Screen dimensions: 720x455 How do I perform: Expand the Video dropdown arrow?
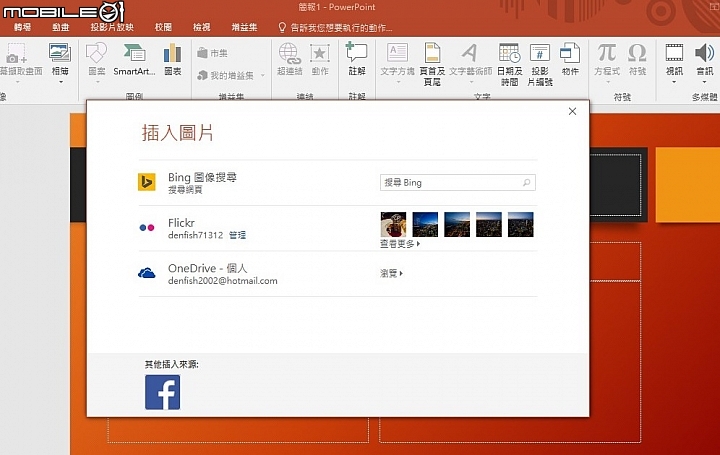pos(674,83)
